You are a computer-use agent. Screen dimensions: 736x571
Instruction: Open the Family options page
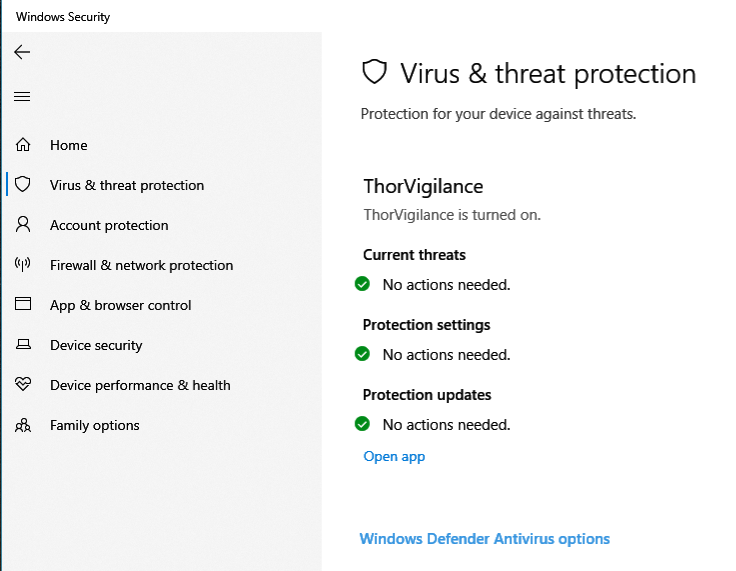coord(95,425)
